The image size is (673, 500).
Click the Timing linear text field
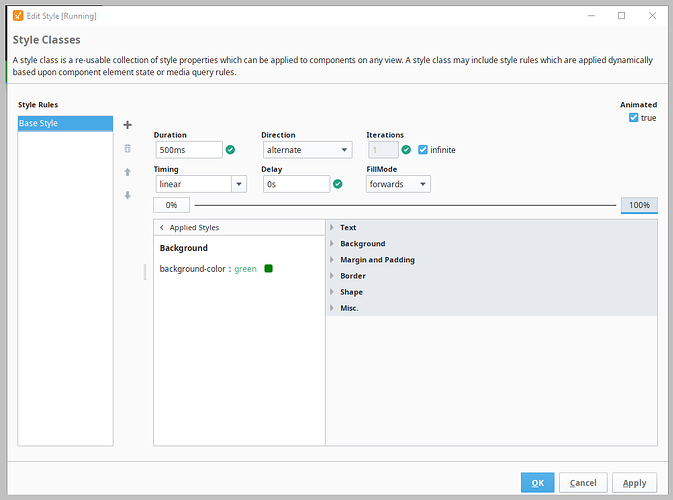point(194,184)
